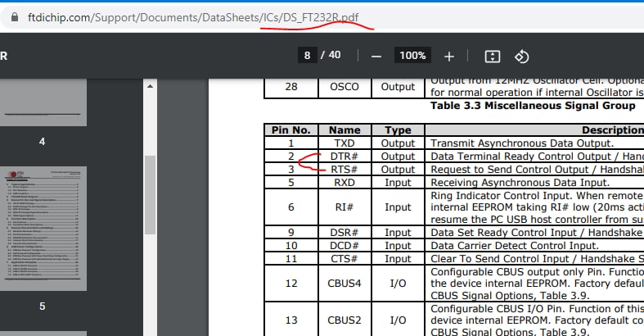Screen dimensions: 644x336
Task: Open the page 4 thumbnail
Action: (x=43, y=102)
